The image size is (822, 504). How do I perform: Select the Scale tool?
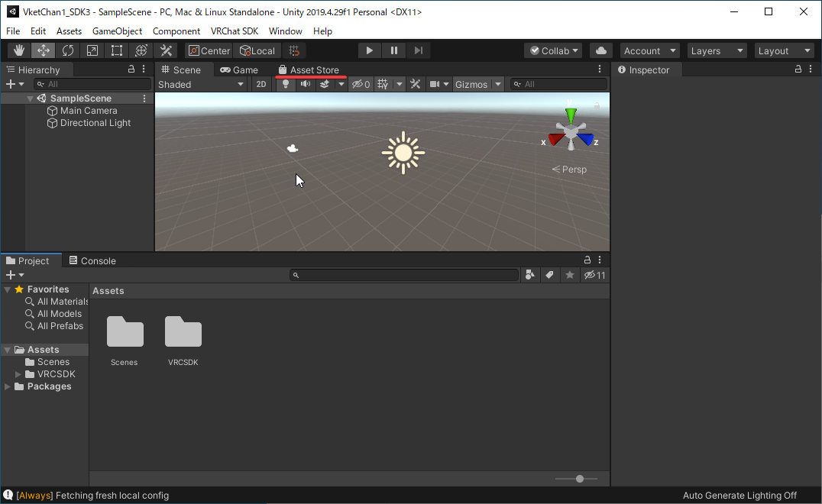pyautogui.click(x=92, y=50)
